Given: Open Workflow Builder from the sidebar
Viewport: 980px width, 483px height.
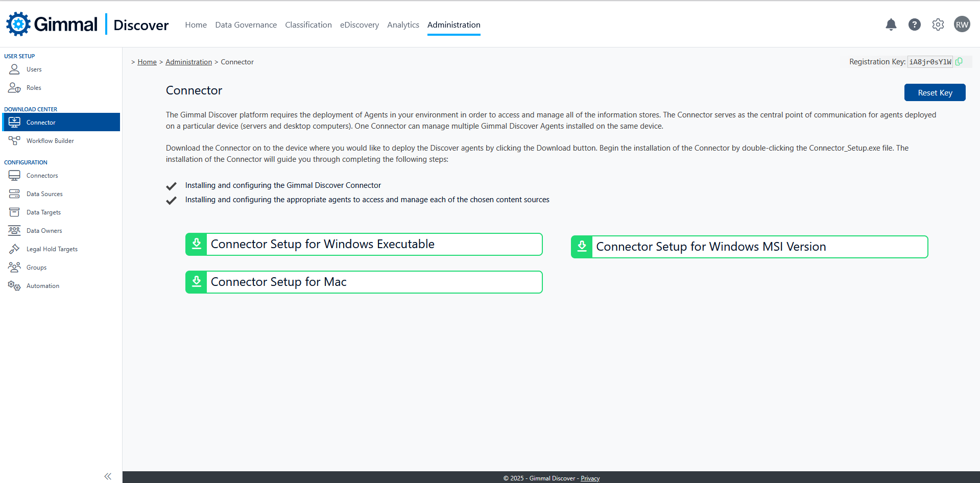Looking at the screenshot, I should 50,141.
